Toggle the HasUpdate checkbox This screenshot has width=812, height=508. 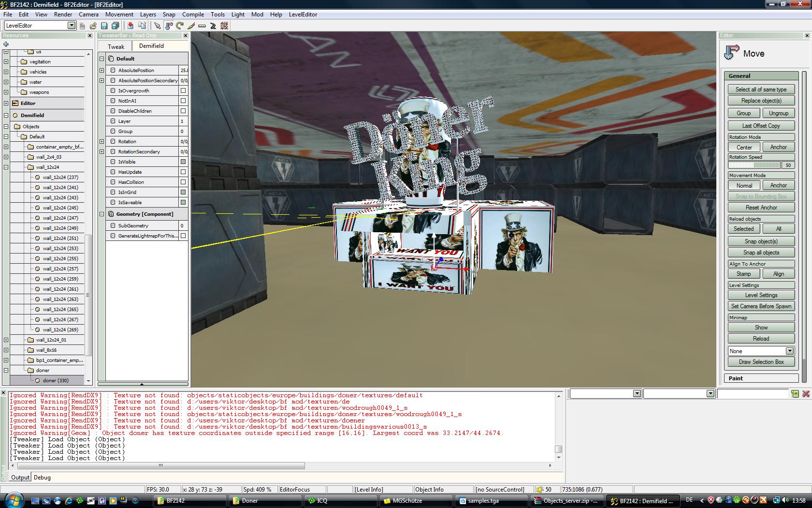183,172
